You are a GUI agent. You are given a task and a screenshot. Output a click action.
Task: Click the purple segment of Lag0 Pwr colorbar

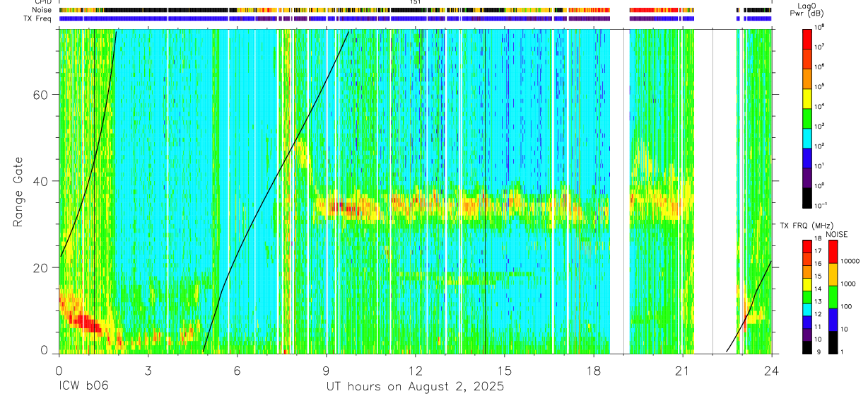pos(807,178)
